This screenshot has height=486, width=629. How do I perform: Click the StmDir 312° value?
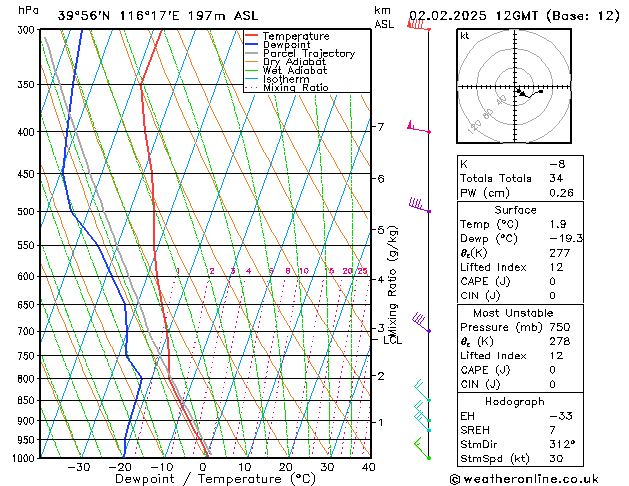[562, 444]
